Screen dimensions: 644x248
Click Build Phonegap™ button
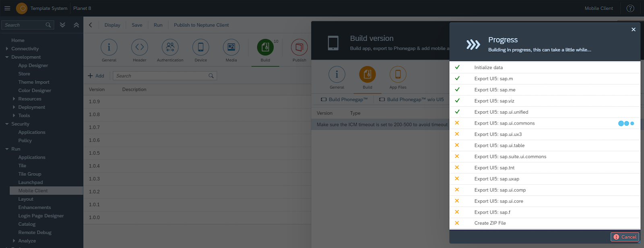(x=344, y=100)
